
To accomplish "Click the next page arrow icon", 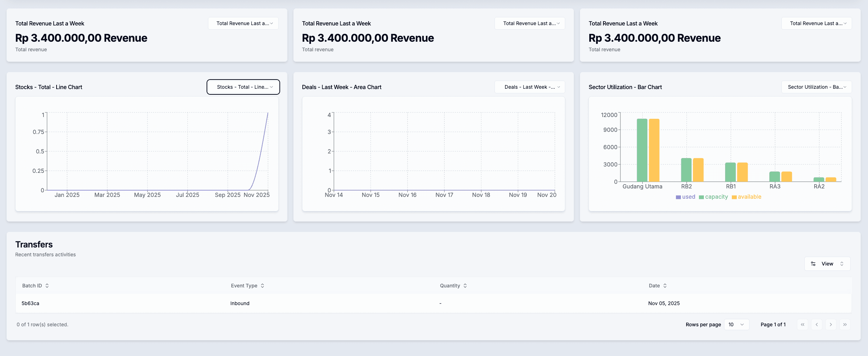I will click(x=831, y=324).
